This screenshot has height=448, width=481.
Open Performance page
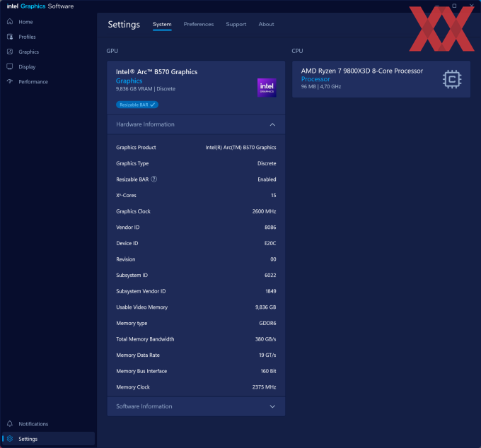[x=33, y=82]
